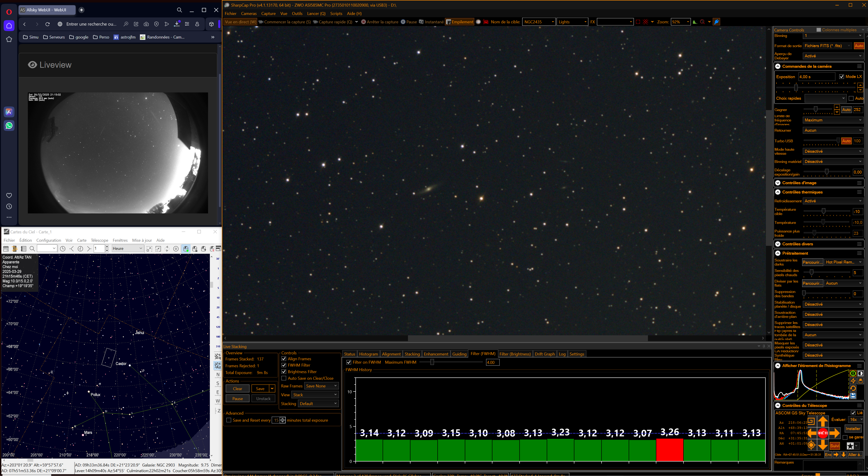Open the View Stack dropdown
868x476 pixels.
coord(315,395)
